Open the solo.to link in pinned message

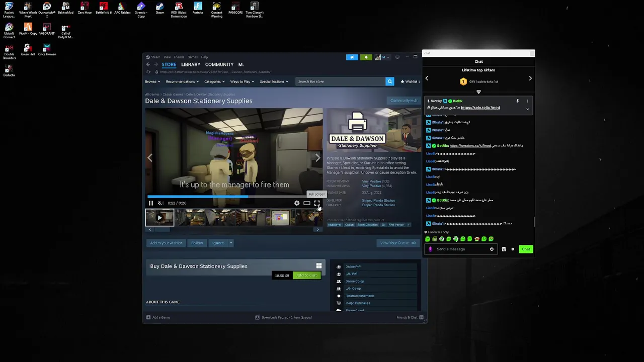pyautogui.click(x=480, y=108)
